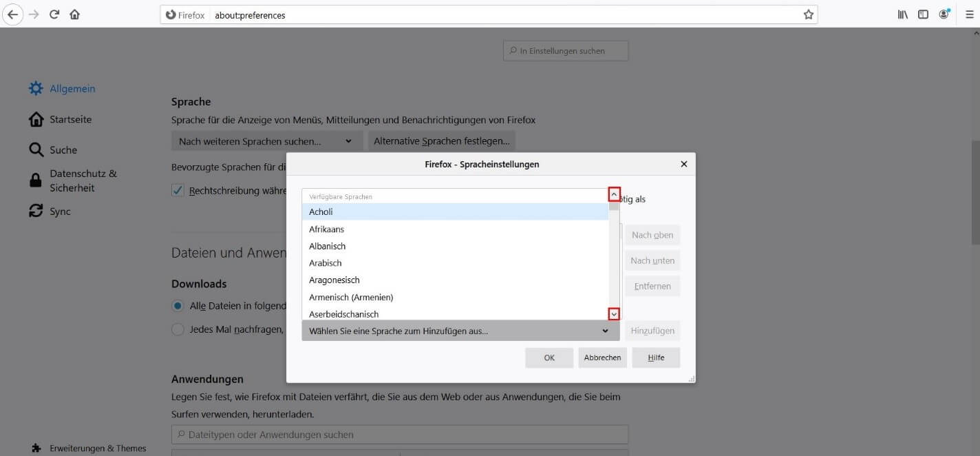Screen dimensions: 980x456
Task: Open the Startseite settings category
Action: [60, 120]
